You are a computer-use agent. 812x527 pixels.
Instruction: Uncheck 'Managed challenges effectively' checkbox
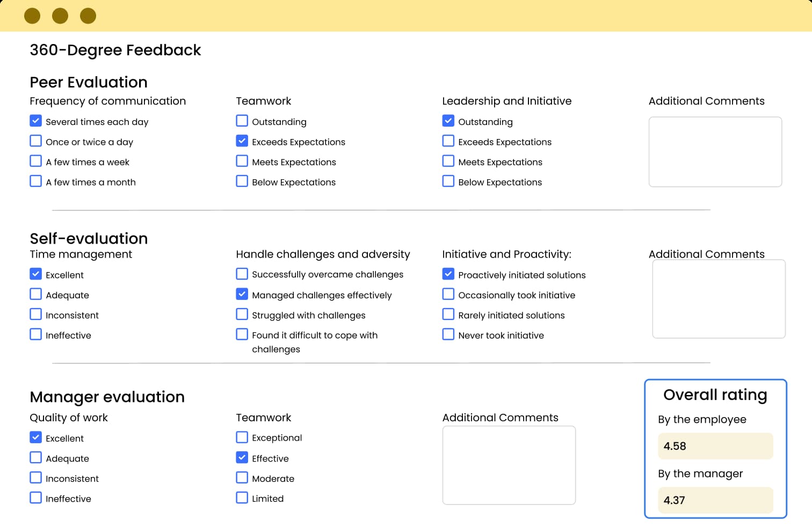point(242,294)
